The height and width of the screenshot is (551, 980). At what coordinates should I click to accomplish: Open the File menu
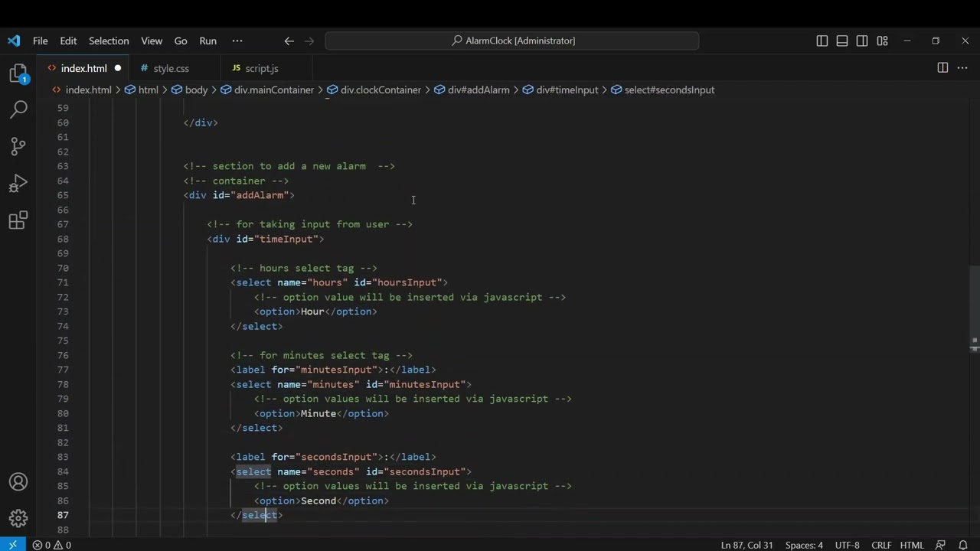click(x=40, y=41)
